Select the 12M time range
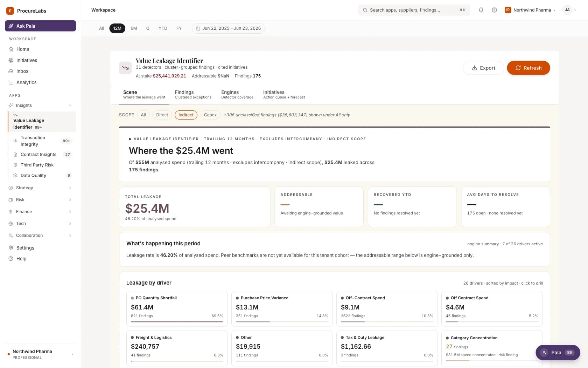Viewport: 588px width, 368px height. (117, 28)
